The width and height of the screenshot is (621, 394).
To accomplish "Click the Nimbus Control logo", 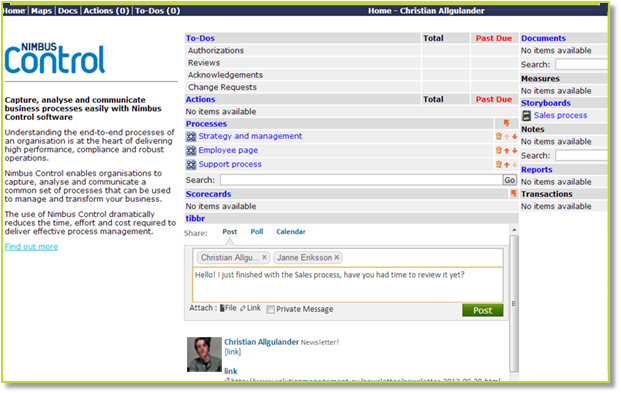I will [x=55, y=58].
